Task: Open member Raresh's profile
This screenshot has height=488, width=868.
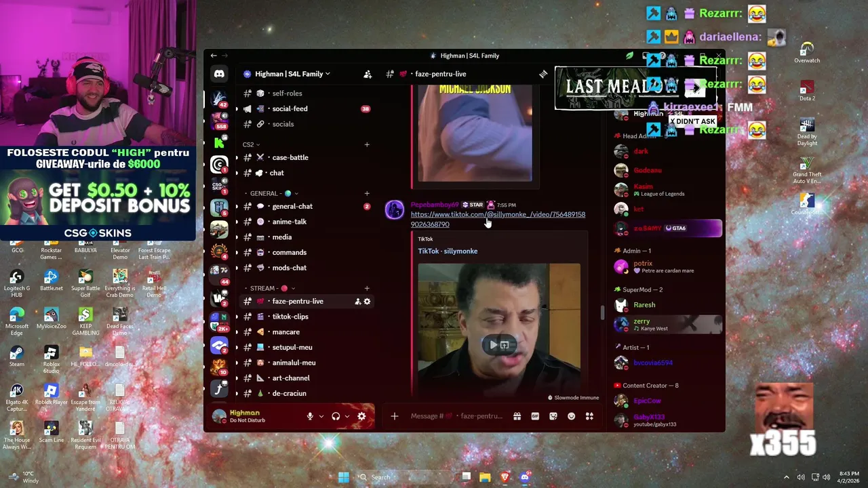Action: [x=667, y=305]
